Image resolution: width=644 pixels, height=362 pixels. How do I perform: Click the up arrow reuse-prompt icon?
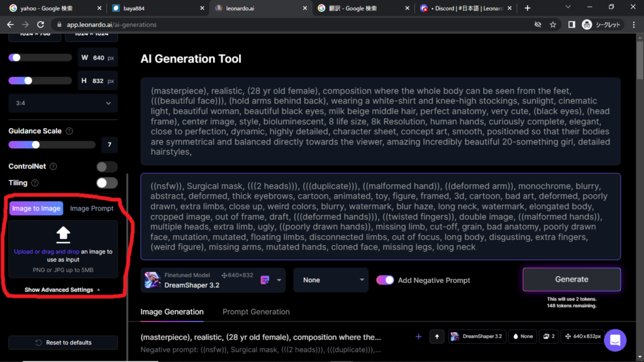click(x=436, y=337)
